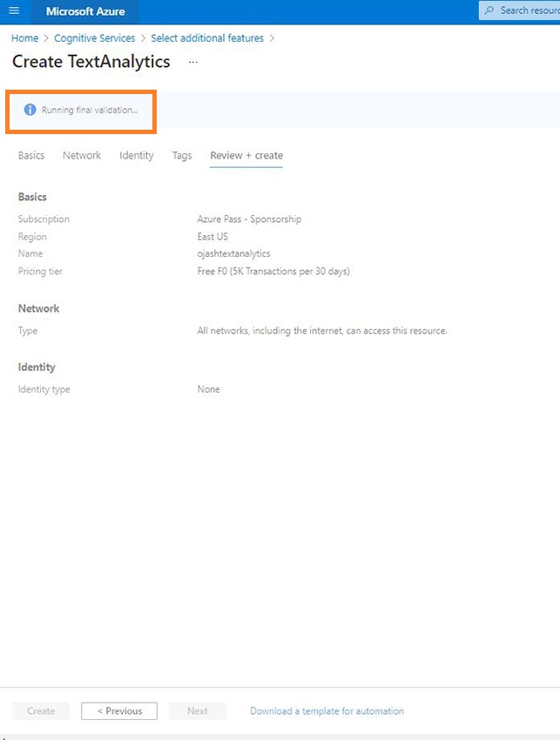Select the Review + create tab

[x=246, y=155]
